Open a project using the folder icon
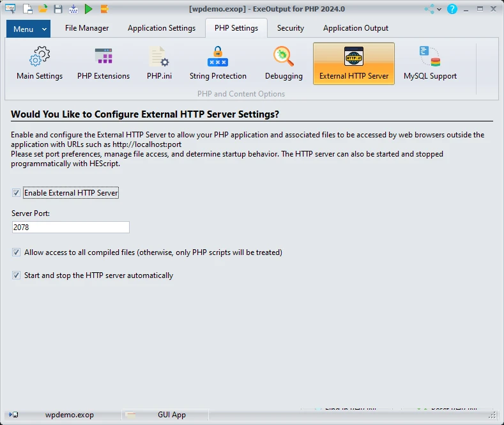 43,9
